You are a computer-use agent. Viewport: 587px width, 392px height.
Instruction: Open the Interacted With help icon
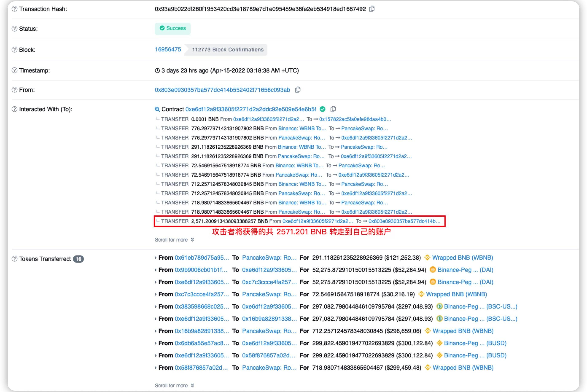(x=15, y=109)
